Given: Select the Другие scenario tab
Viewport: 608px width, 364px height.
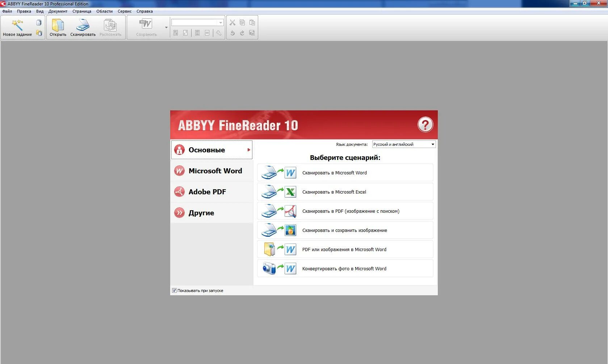Looking at the screenshot, I should [212, 213].
